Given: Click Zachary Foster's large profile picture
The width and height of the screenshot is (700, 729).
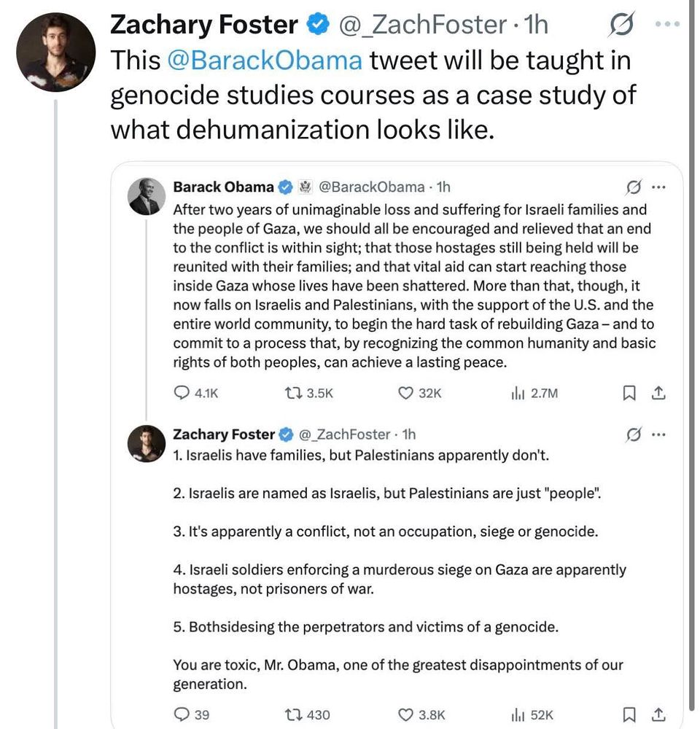Looking at the screenshot, I should pos(56,51).
